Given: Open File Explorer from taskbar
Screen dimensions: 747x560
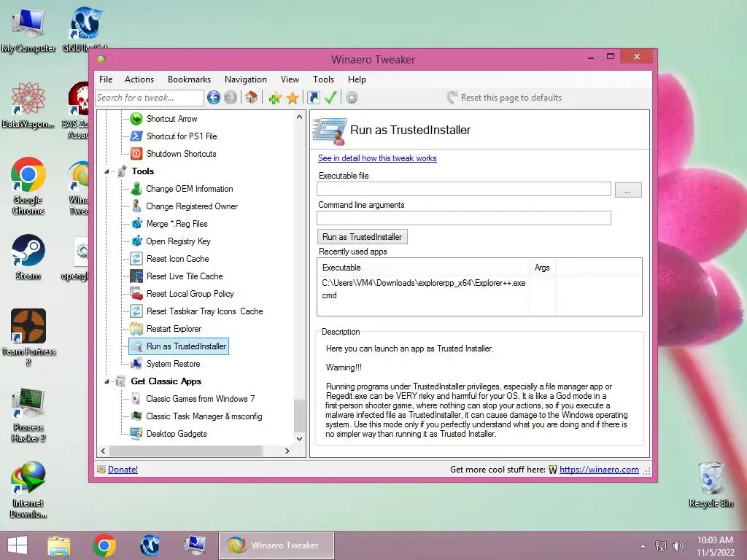Looking at the screenshot, I should [x=59, y=545].
